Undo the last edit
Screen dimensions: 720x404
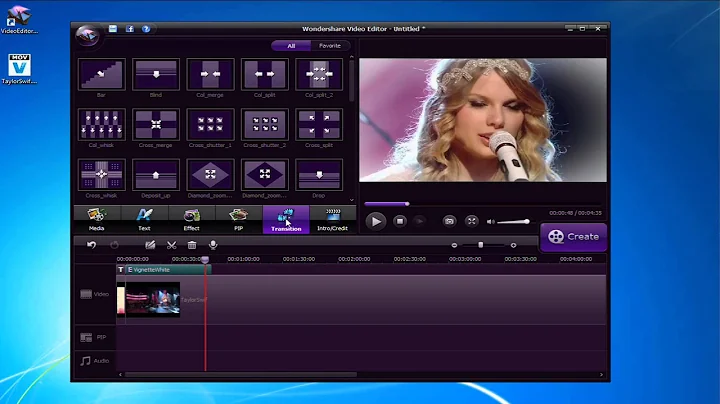tap(91, 245)
